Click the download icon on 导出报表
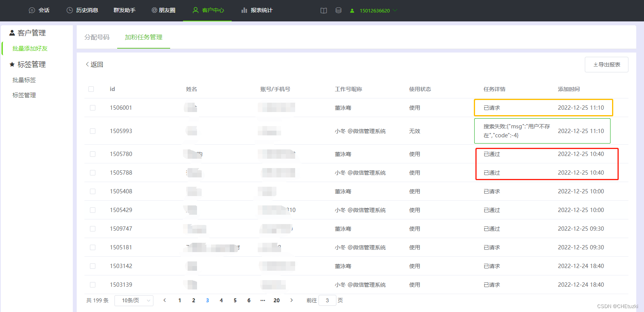The image size is (644, 312). pos(595,65)
